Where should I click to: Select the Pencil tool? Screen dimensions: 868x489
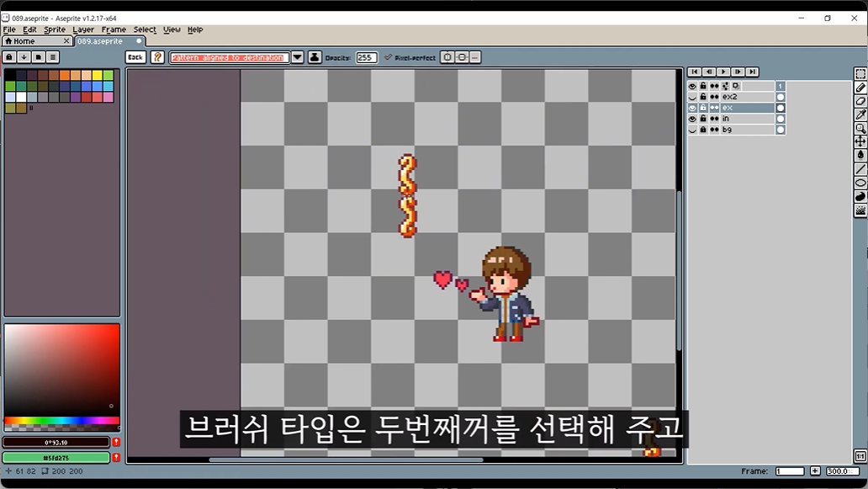click(860, 88)
